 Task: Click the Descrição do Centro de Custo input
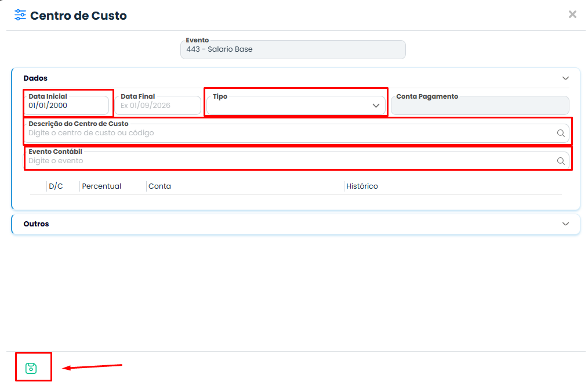click(296, 134)
